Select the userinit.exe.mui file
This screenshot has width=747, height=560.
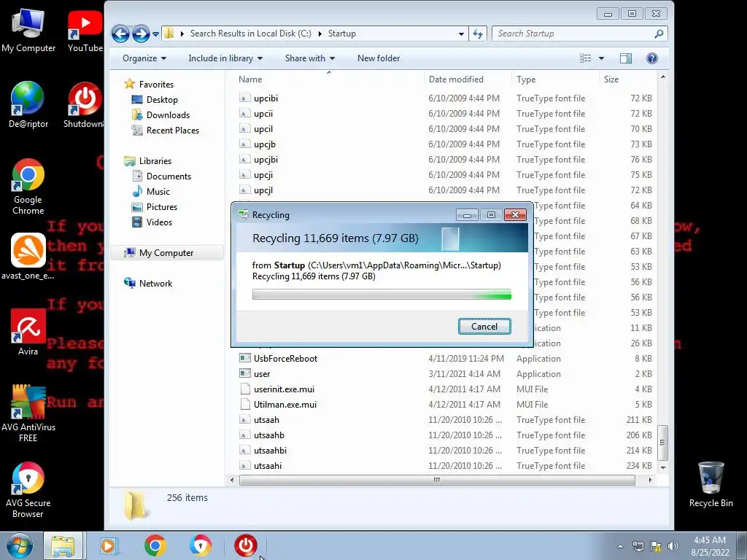tap(284, 389)
